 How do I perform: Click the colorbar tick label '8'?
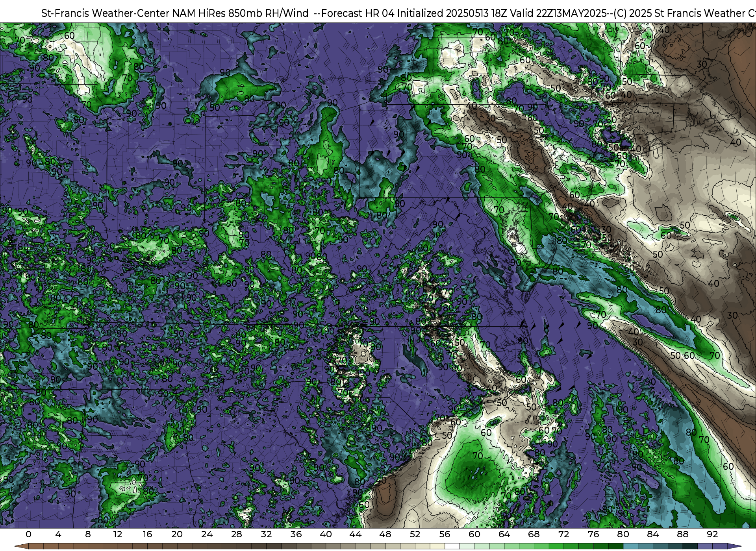(x=88, y=534)
